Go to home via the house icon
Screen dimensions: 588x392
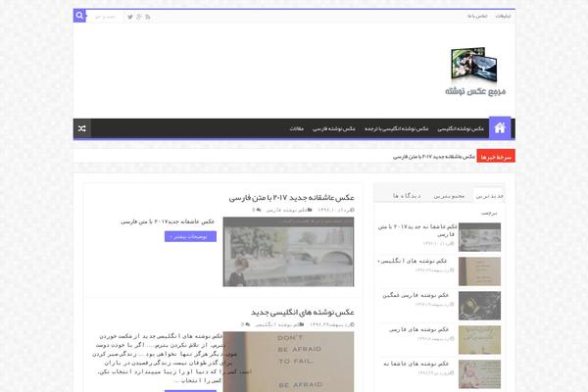pyautogui.click(x=500, y=128)
